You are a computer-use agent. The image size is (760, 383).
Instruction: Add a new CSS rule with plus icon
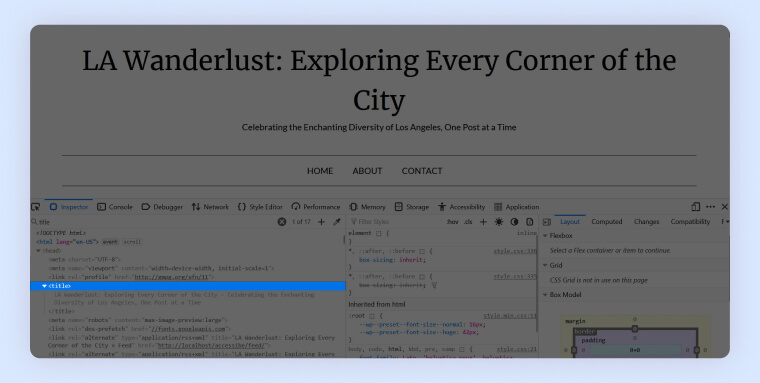pos(483,222)
